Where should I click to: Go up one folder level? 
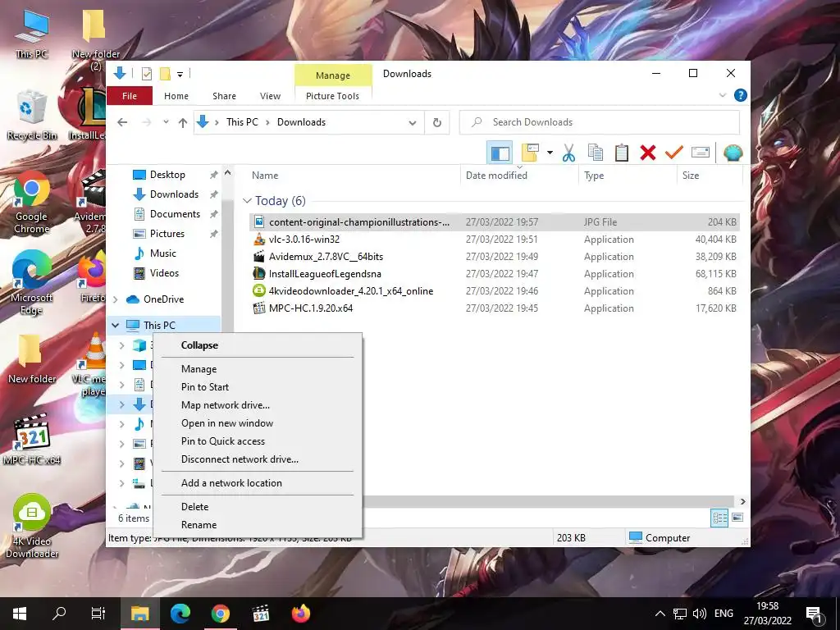tap(183, 123)
